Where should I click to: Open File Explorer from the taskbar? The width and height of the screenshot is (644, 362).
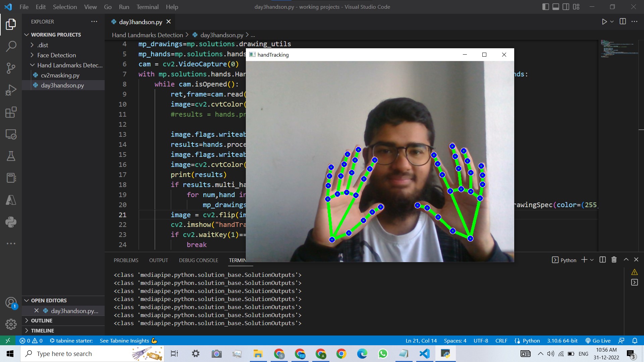click(258, 354)
